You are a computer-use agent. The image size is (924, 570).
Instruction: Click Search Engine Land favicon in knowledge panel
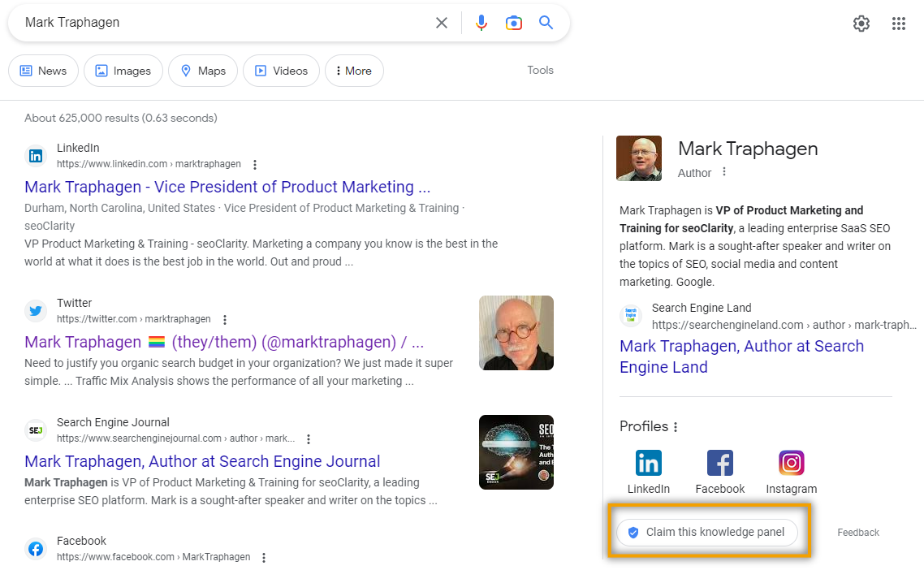coord(631,315)
